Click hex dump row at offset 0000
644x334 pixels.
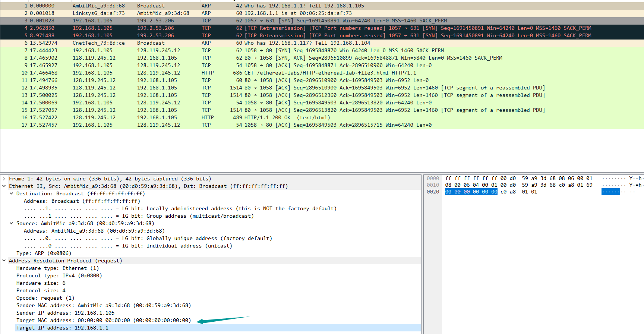point(519,179)
